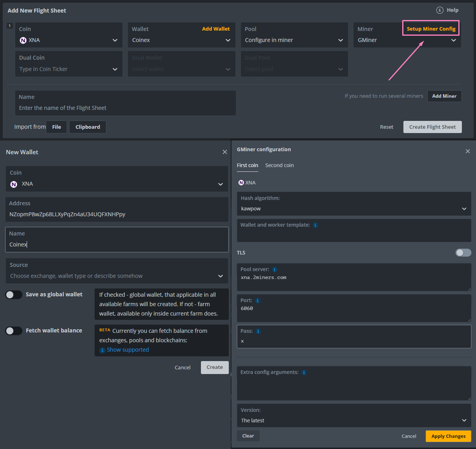Viewport: 476px width, 449px height.
Task: Click the Wallet and worker template info icon
Action: [x=316, y=225]
